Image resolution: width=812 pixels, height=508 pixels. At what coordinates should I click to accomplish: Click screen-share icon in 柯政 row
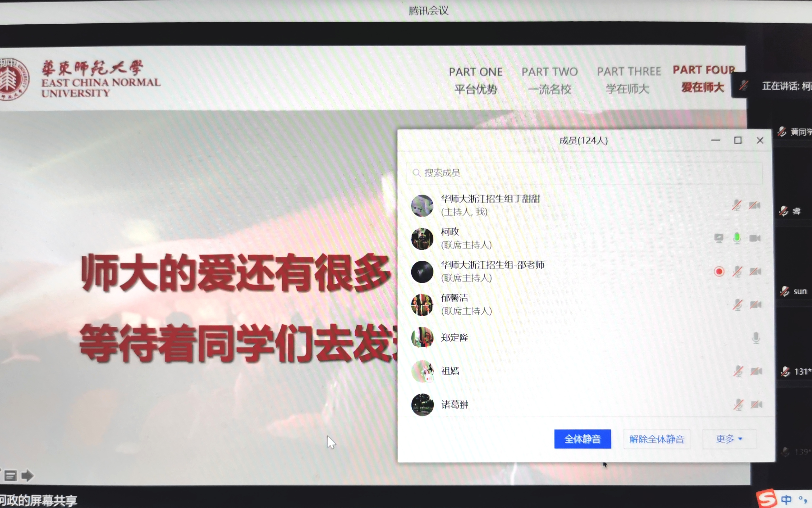(719, 238)
